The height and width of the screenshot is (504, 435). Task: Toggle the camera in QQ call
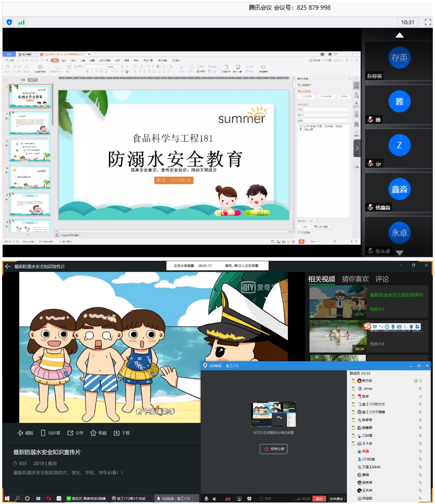pyautogui.click(x=228, y=499)
